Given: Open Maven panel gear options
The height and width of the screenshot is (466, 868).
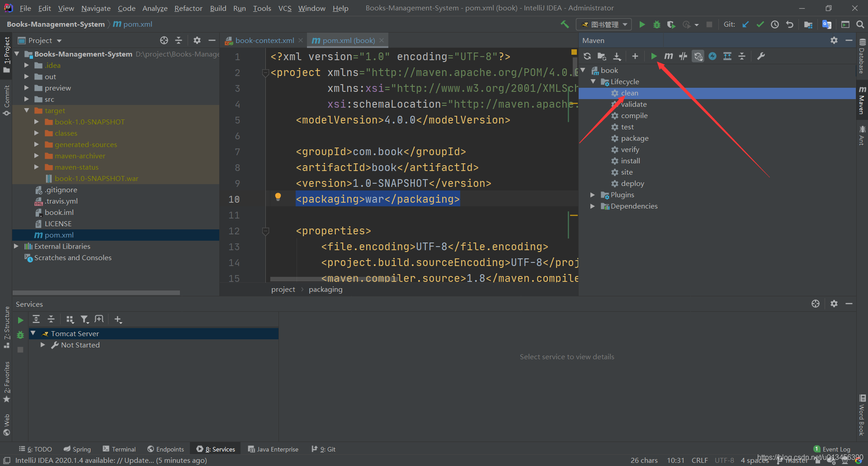Looking at the screenshot, I should point(834,40).
